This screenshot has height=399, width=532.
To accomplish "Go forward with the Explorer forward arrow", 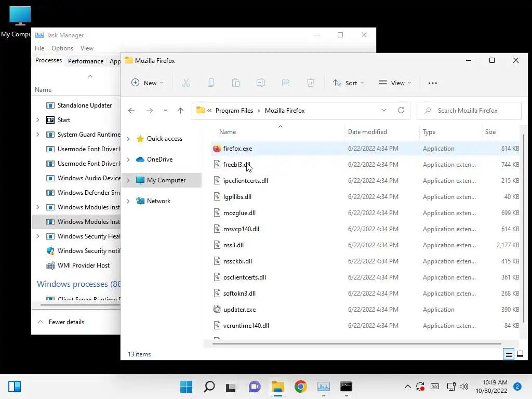I will [x=149, y=111].
